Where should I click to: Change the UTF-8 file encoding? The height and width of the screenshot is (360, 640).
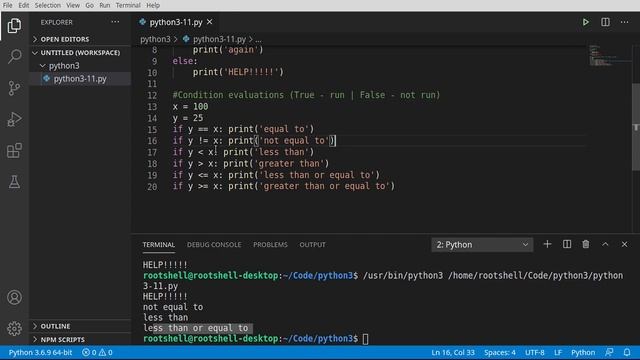tap(535, 352)
